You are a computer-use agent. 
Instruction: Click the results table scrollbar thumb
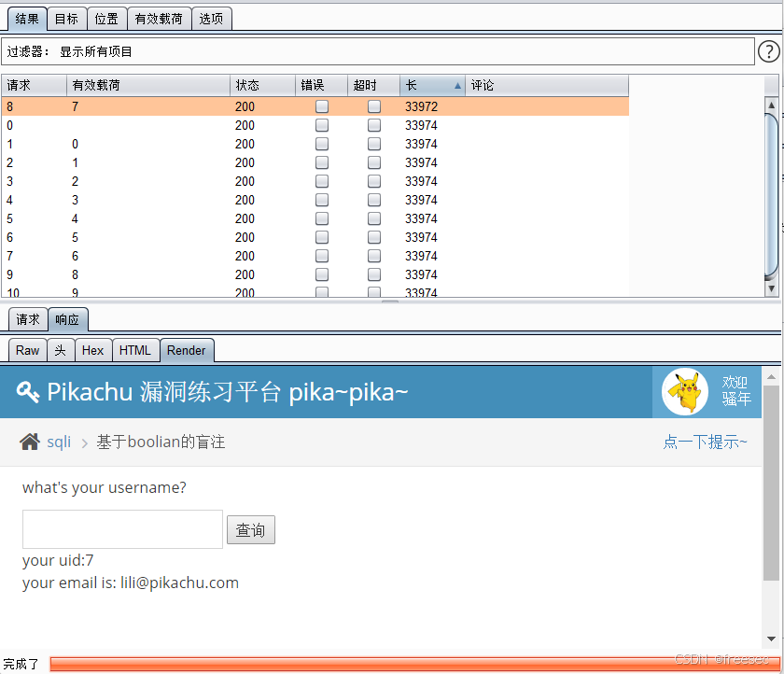[x=771, y=195]
